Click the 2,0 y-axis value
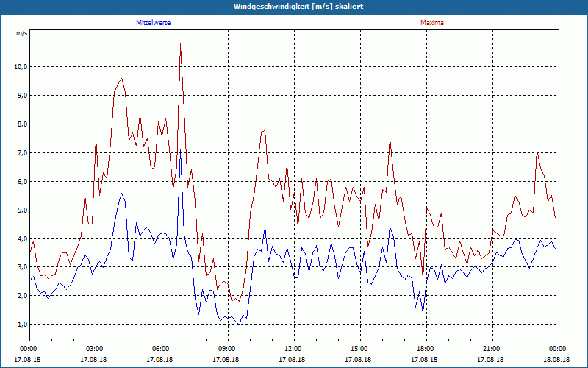Screen dimensions: 588x368 (21, 296)
